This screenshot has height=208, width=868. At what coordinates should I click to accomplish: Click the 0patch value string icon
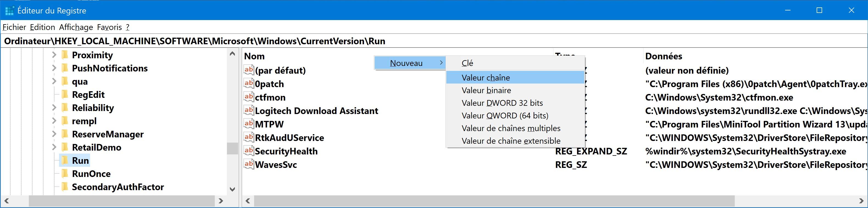pos(249,83)
